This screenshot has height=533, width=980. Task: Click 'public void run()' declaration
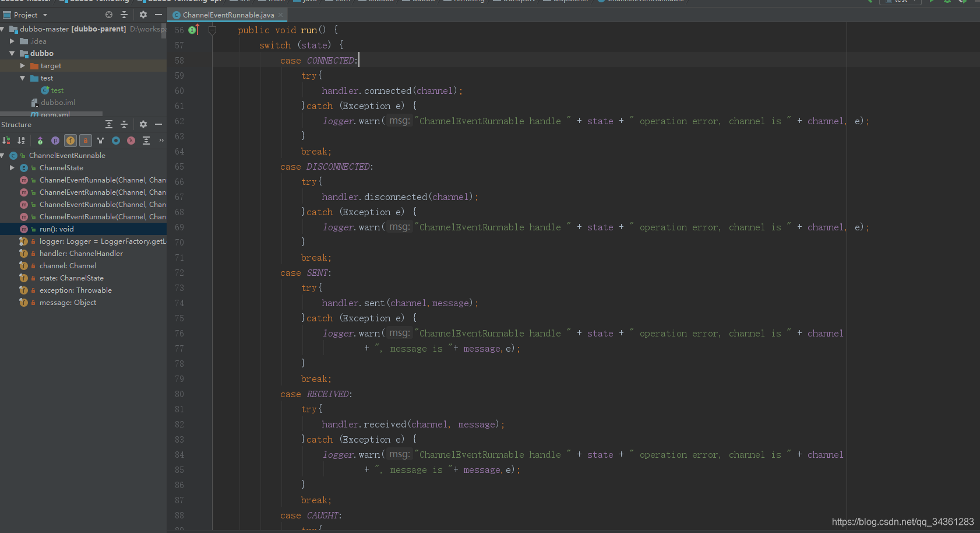[282, 30]
